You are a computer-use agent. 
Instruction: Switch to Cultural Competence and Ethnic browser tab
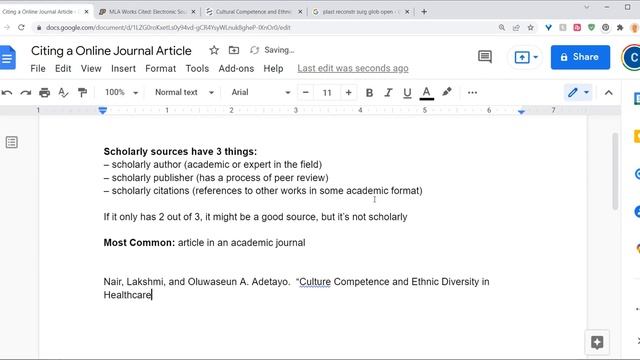click(253, 12)
